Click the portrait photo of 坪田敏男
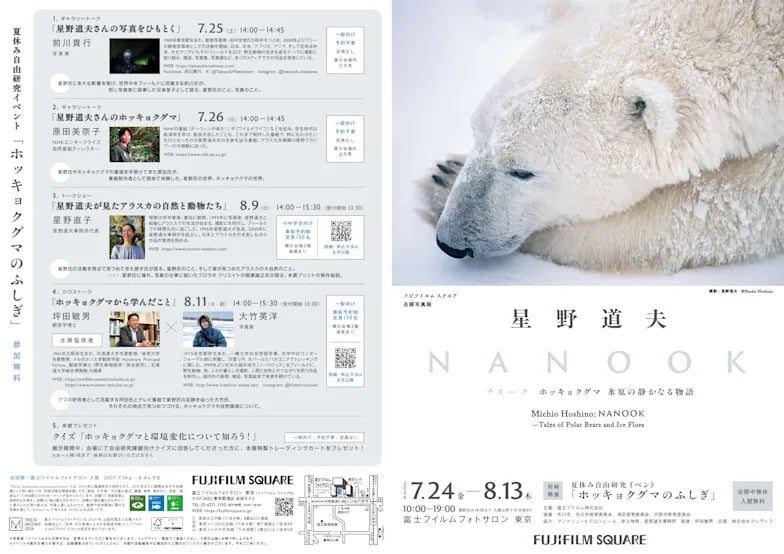 (x=135, y=329)
